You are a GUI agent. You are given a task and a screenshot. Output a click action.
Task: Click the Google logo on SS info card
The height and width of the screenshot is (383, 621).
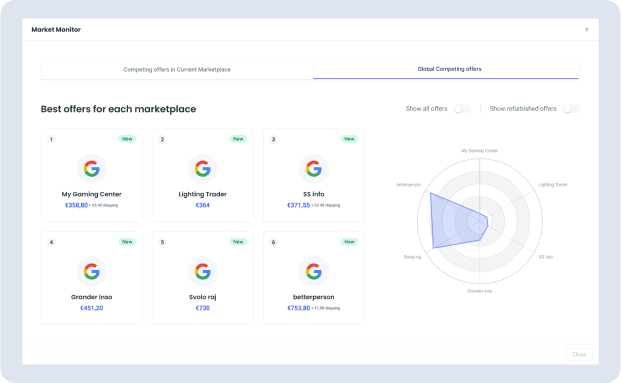[x=314, y=169]
